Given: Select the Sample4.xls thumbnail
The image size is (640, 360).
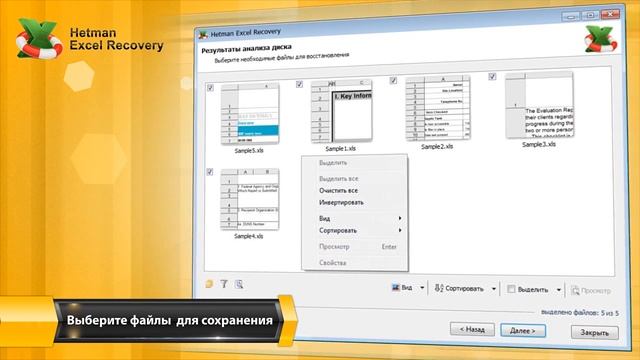Looking at the screenshot, I should coord(250,199).
